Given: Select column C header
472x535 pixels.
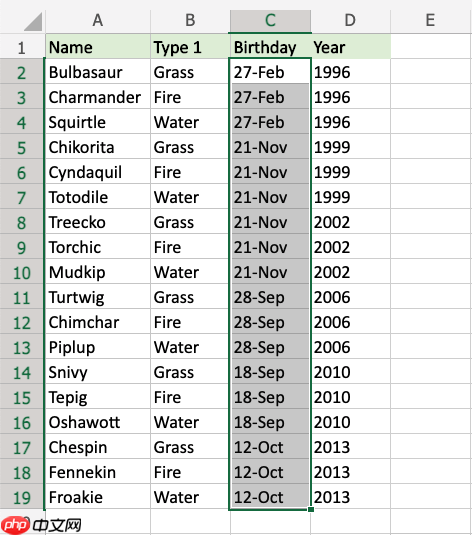Looking at the screenshot, I should (270, 21).
